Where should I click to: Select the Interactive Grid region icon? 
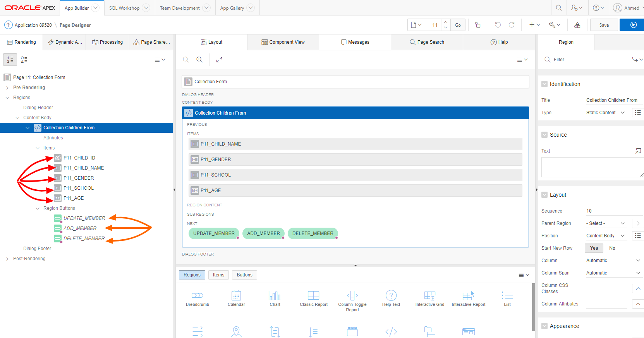click(x=429, y=299)
